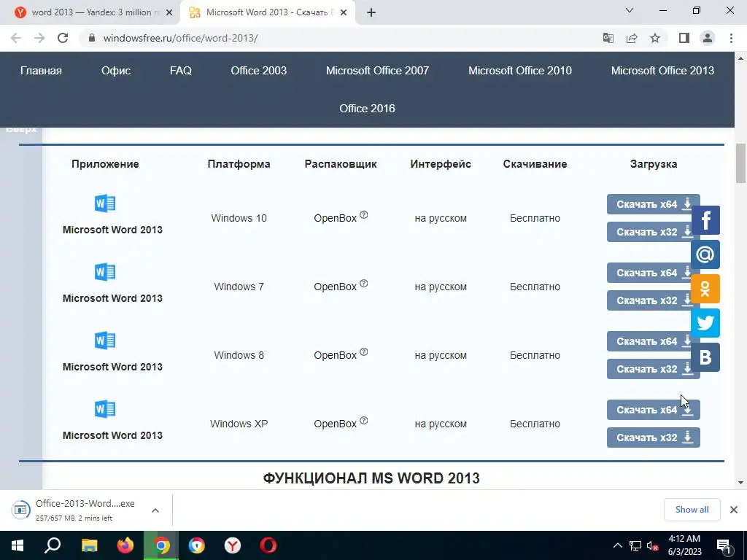Open the Microsoft Office 2007 menu item

point(377,71)
